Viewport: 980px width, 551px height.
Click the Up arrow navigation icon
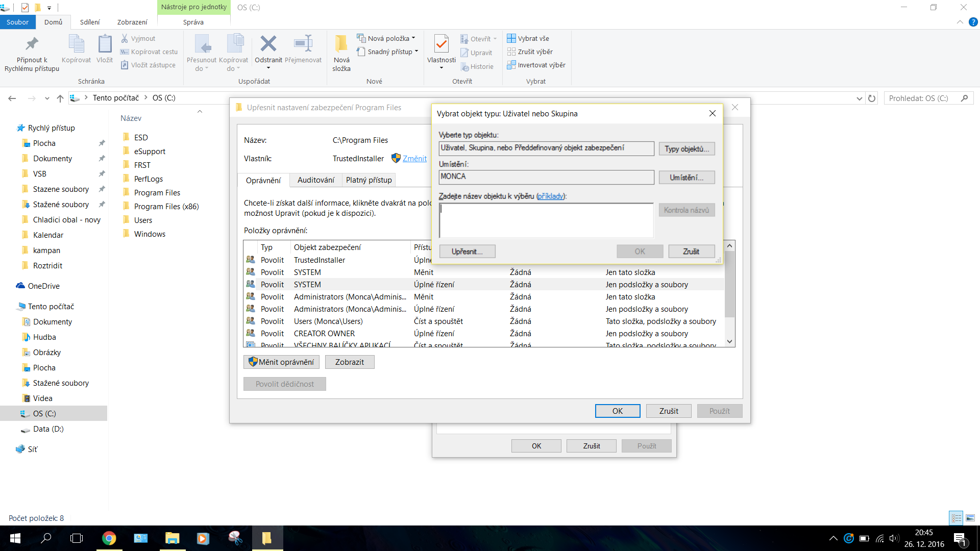coord(60,98)
